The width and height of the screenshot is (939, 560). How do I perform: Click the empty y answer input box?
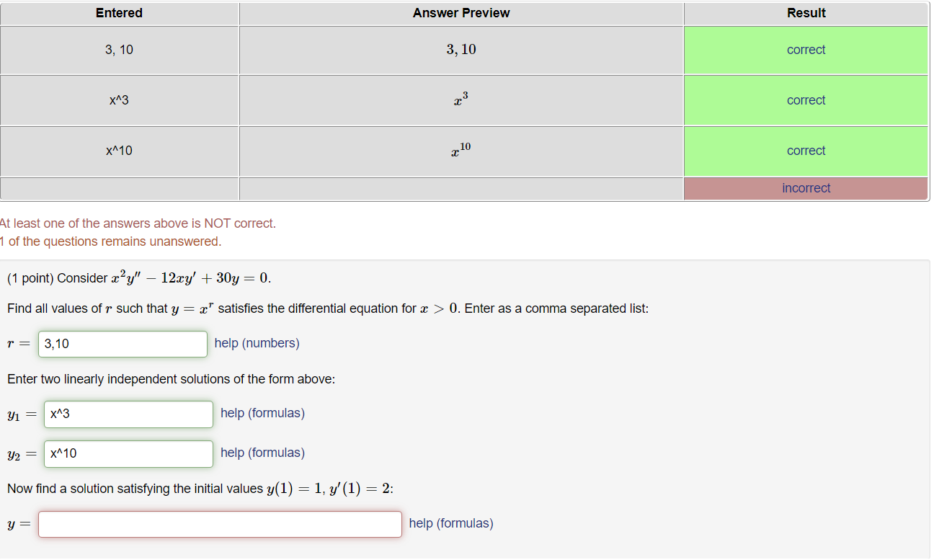coord(220,524)
